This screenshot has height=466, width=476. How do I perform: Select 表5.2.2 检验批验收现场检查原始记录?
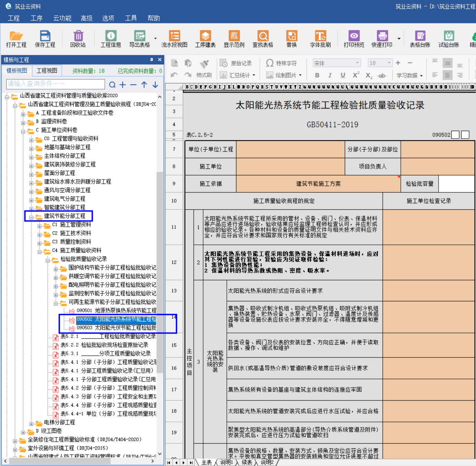click(104, 345)
